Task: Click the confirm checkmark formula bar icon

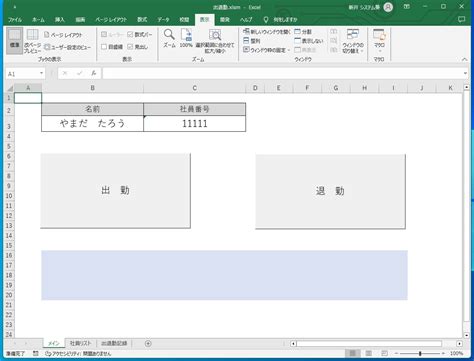Action: pyautogui.click(x=79, y=73)
